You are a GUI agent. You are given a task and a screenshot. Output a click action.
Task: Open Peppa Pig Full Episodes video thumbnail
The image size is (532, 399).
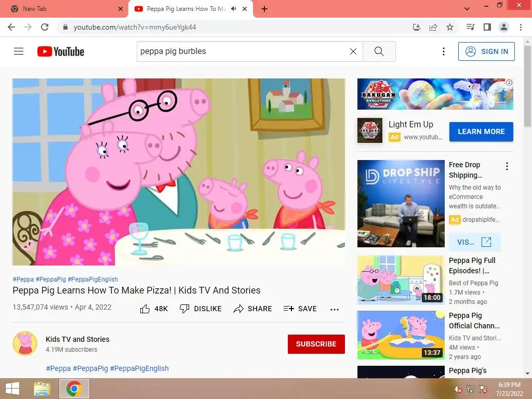pos(401,280)
